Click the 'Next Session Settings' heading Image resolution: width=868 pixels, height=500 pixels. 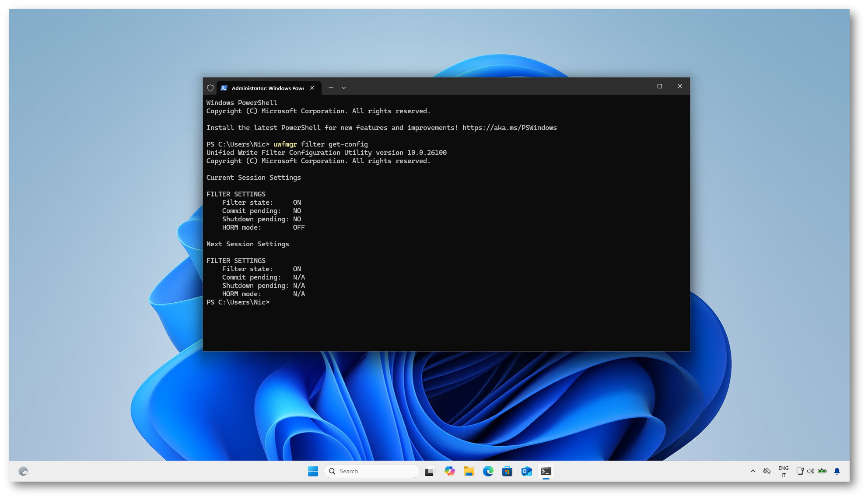tap(248, 244)
